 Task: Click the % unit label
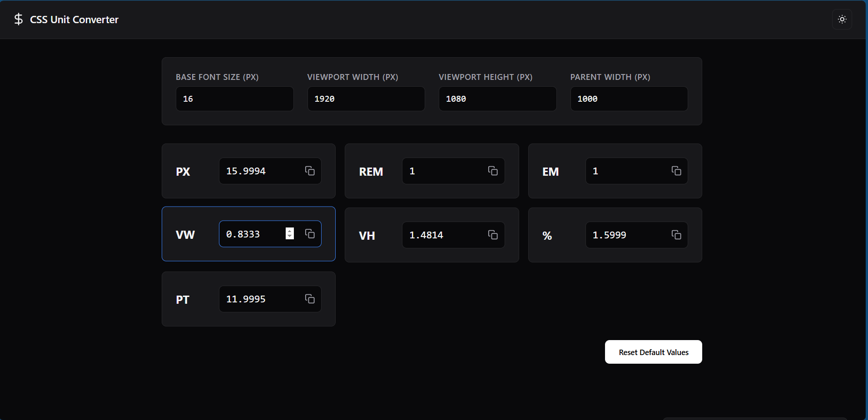click(x=547, y=236)
